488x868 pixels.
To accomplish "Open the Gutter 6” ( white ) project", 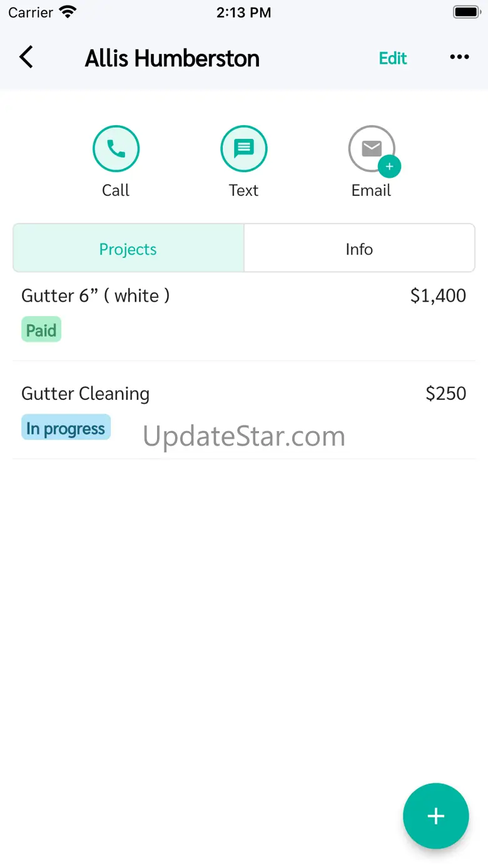I will point(96,295).
